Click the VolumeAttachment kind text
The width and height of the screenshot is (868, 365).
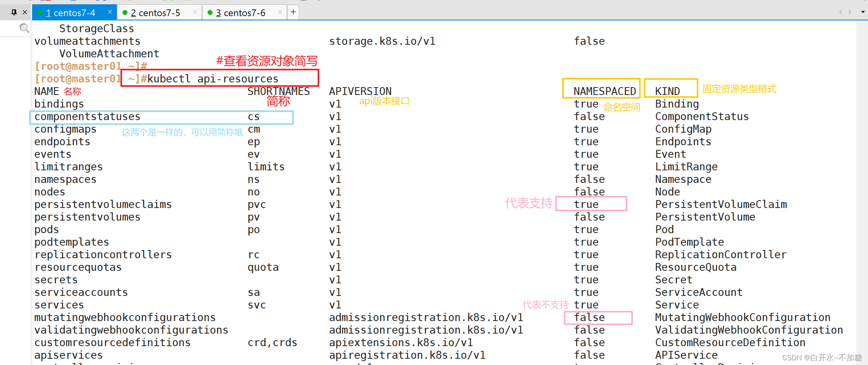[x=109, y=54]
